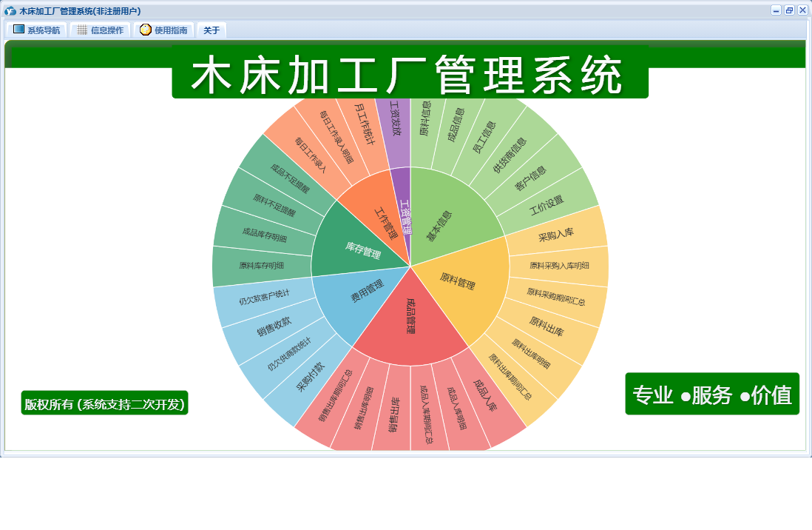Open the 销售收款 segment
This screenshot has height=530, width=812.
(x=274, y=326)
